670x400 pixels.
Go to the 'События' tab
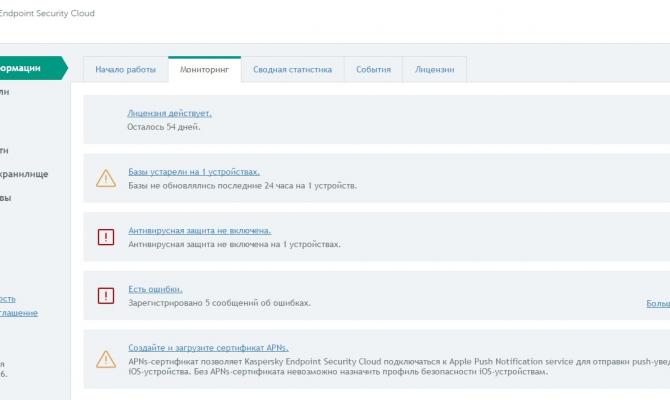tap(373, 70)
